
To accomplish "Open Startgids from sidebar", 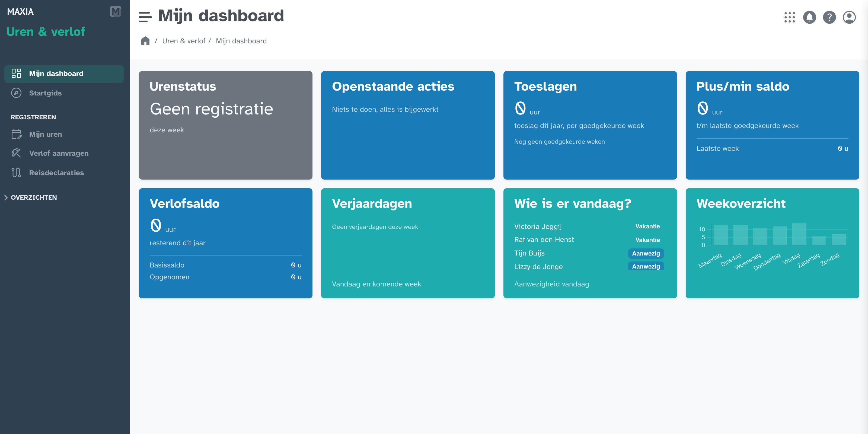I will point(64,93).
